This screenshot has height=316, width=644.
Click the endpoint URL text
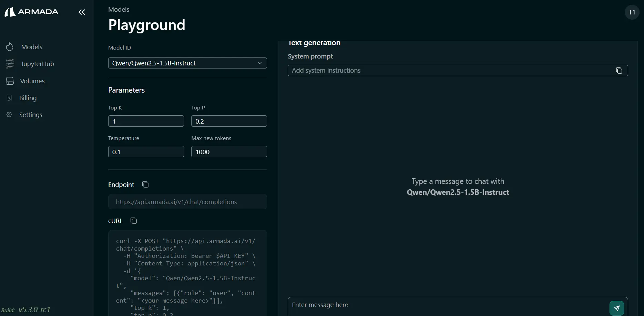click(176, 202)
